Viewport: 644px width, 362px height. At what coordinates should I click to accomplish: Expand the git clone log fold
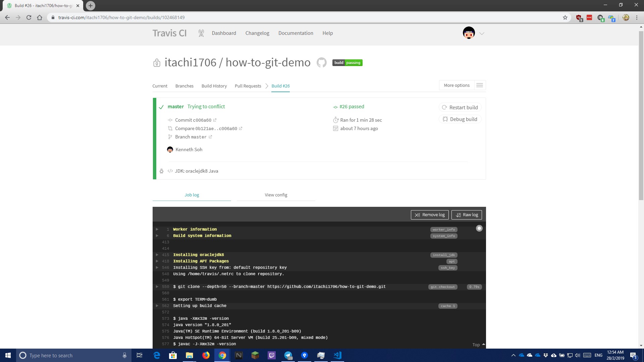[157, 287]
